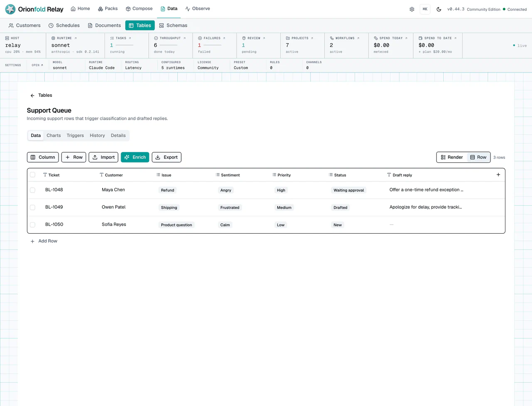Viewport: 532px width, 406px height.
Task: Switch to the Details tab
Action: click(x=118, y=135)
